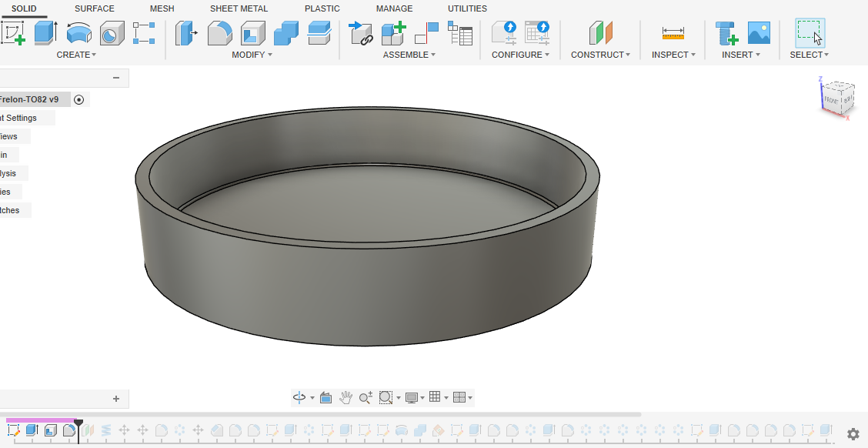Click the Insert Image icon
This screenshot has width=868, height=448.
point(759,33)
